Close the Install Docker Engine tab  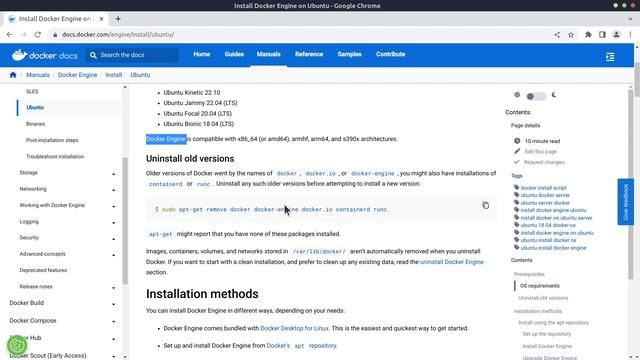[101, 19]
